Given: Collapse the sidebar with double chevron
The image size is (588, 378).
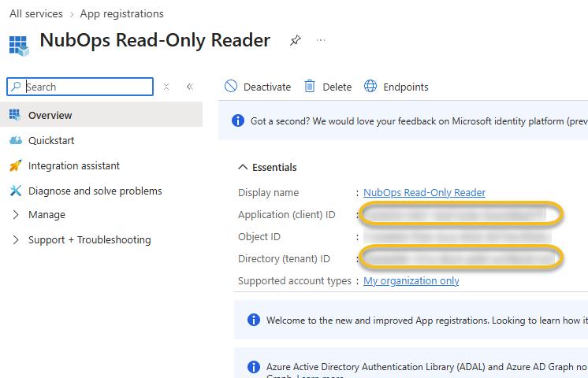Looking at the screenshot, I should (x=190, y=87).
